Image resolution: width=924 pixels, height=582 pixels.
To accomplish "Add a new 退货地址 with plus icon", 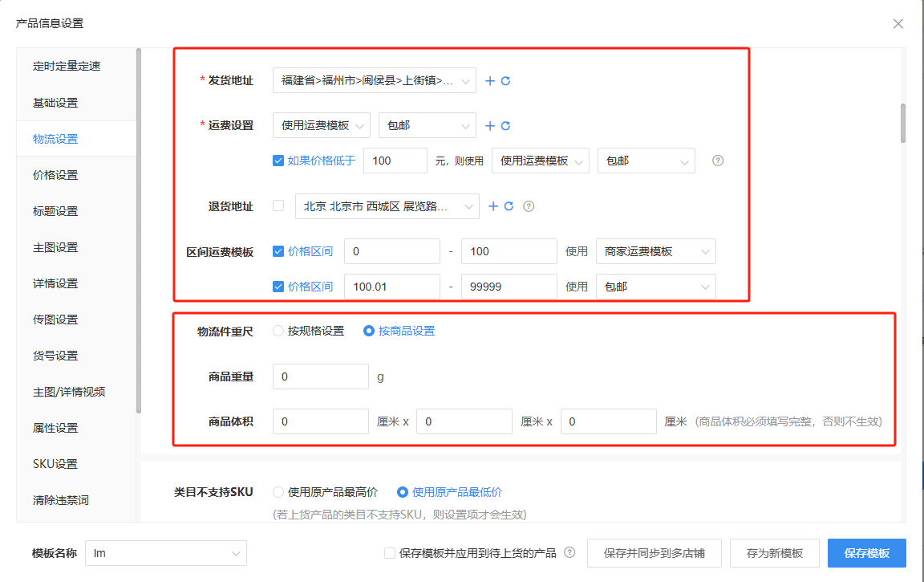I will pos(493,206).
